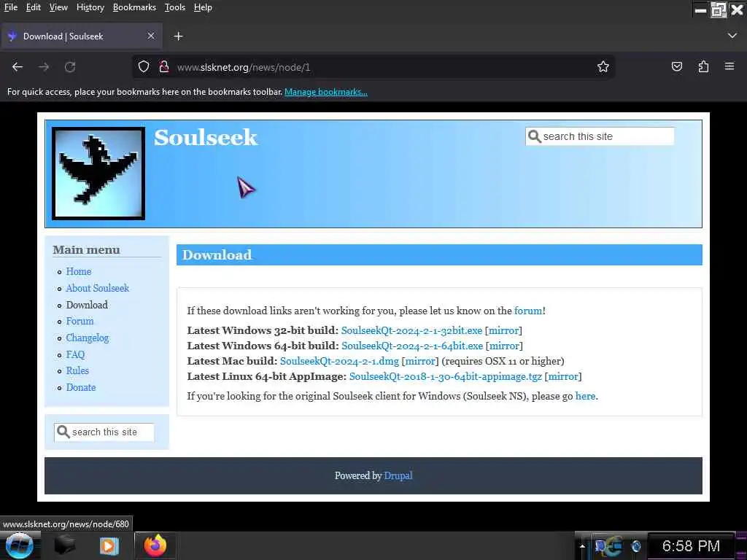
Task: Click the Manage bookmarks link
Action: (326, 92)
